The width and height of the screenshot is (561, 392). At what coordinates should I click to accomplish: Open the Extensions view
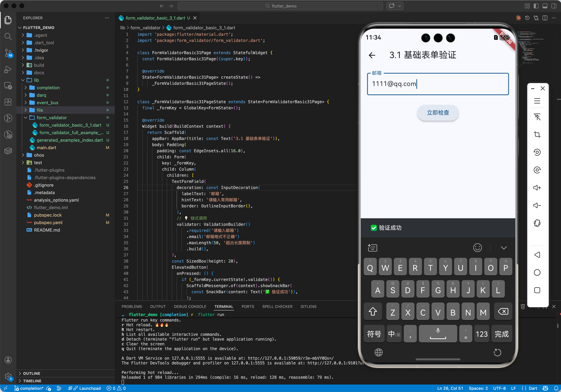click(8, 102)
